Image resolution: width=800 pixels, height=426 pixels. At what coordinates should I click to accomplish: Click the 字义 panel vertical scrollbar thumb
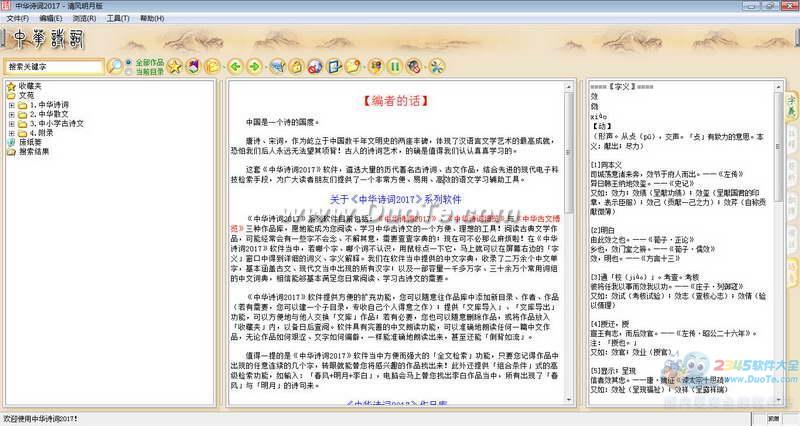(778, 147)
